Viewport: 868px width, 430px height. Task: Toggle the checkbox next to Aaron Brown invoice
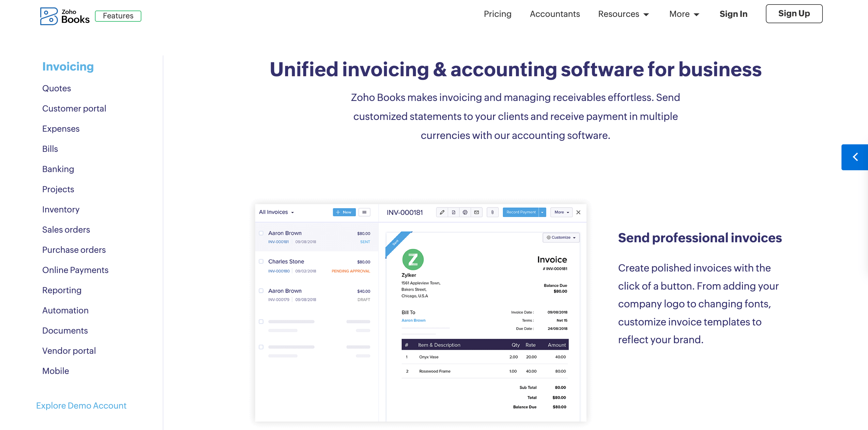click(261, 233)
